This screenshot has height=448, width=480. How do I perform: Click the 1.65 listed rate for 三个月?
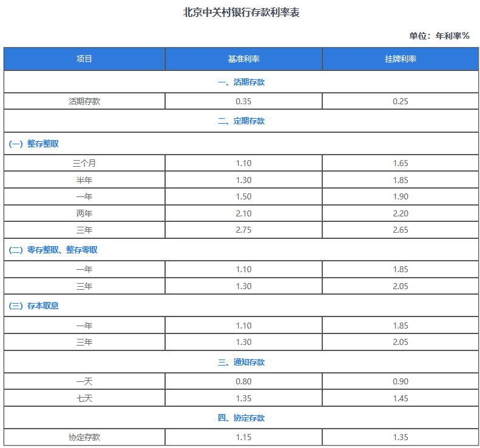click(401, 163)
